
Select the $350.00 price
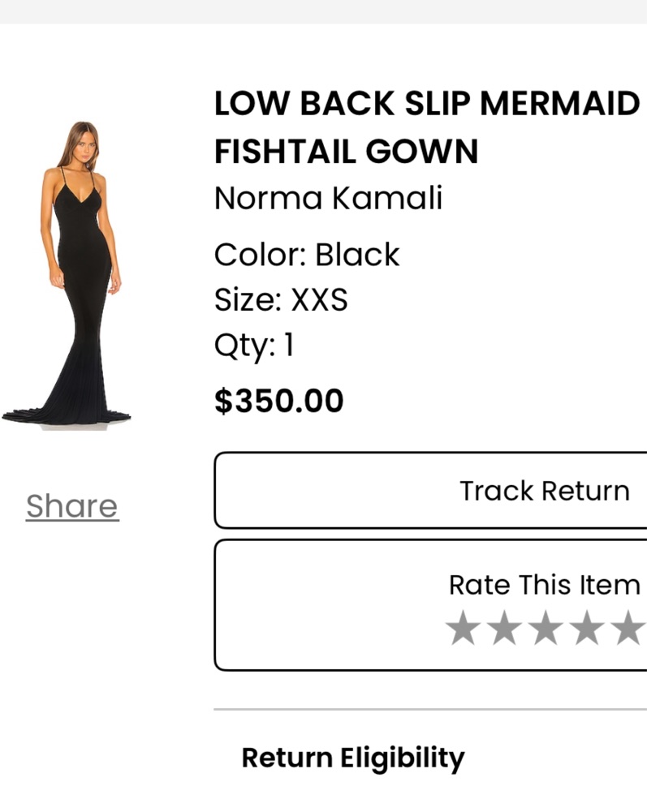click(x=278, y=401)
